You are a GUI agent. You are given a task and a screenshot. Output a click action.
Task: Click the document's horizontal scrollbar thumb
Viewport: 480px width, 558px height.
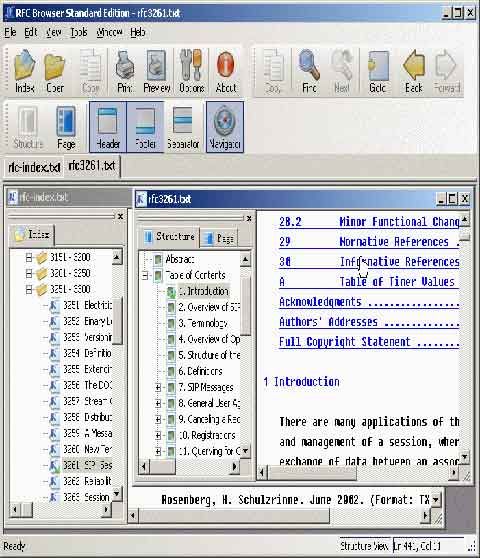[312, 473]
